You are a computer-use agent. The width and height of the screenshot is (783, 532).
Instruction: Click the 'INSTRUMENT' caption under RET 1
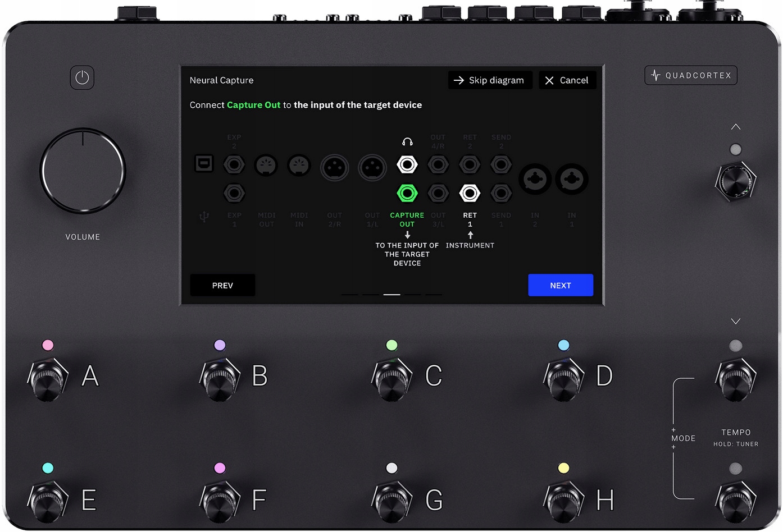[470, 245]
